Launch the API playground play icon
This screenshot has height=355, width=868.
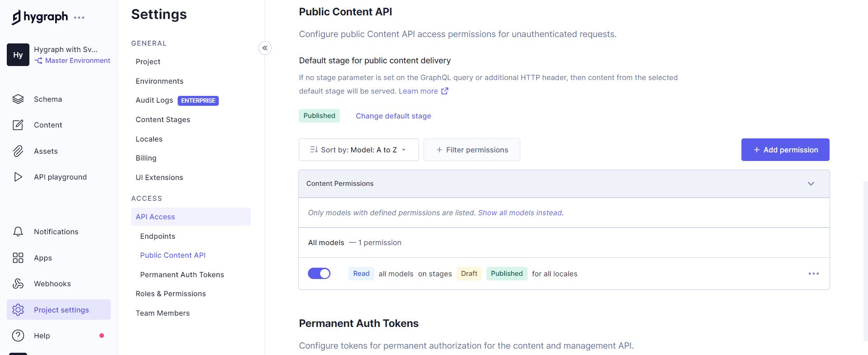point(18,177)
